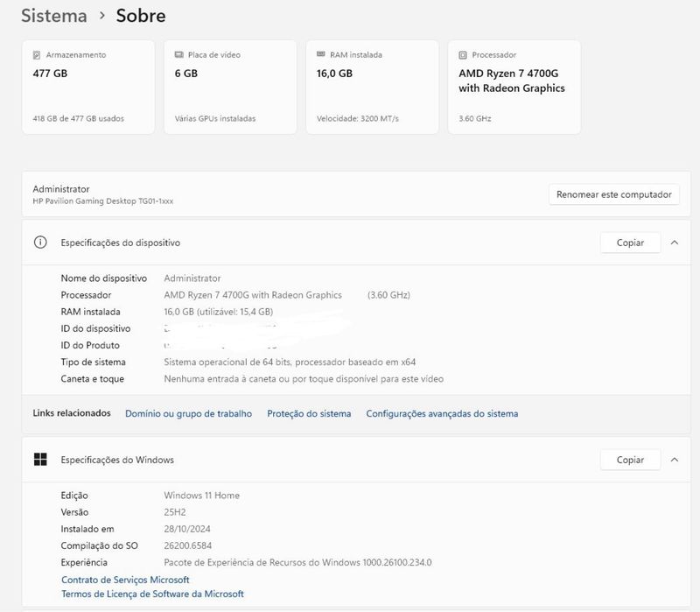The height and width of the screenshot is (612, 700).
Task: Click the Processador chip icon
Action: pyautogui.click(x=463, y=55)
